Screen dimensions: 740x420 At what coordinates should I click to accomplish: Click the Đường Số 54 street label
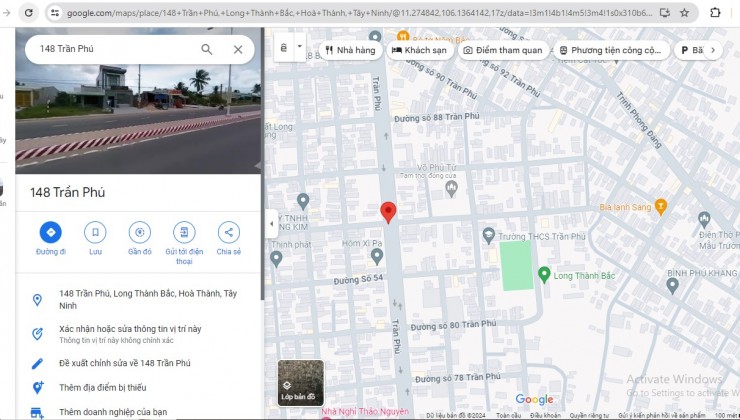click(358, 280)
